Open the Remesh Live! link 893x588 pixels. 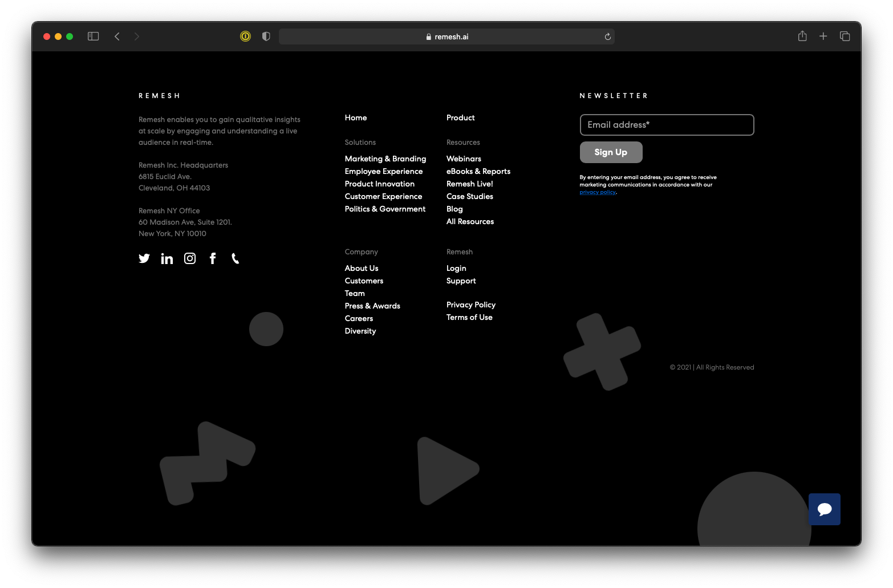(x=470, y=184)
